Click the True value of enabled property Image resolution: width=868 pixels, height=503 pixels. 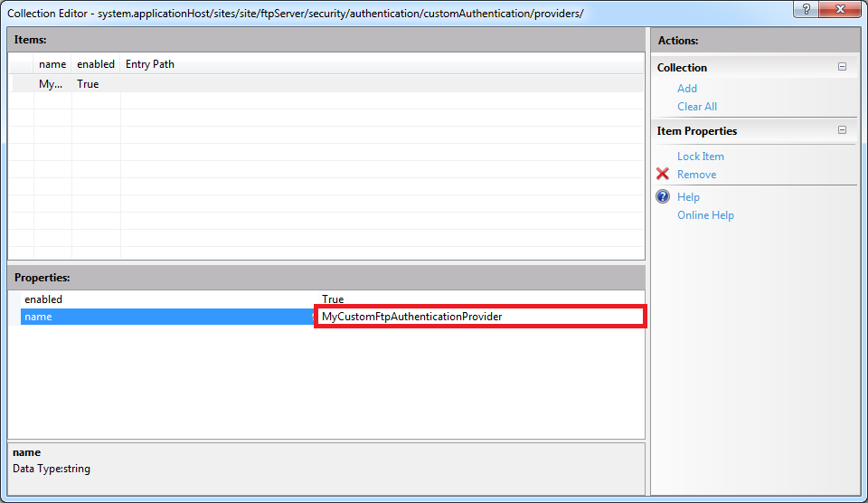pyautogui.click(x=333, y=299)
